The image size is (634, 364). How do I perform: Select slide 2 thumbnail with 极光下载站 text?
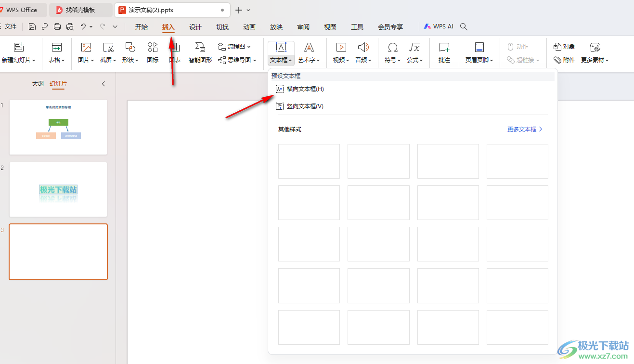pyautogui.click(x=58, y=190)
